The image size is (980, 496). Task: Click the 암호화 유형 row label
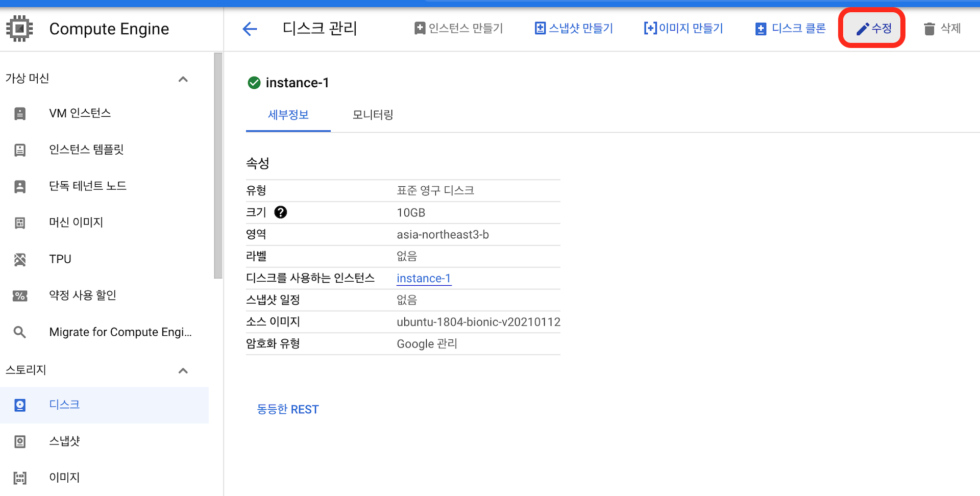pos(273,344)
